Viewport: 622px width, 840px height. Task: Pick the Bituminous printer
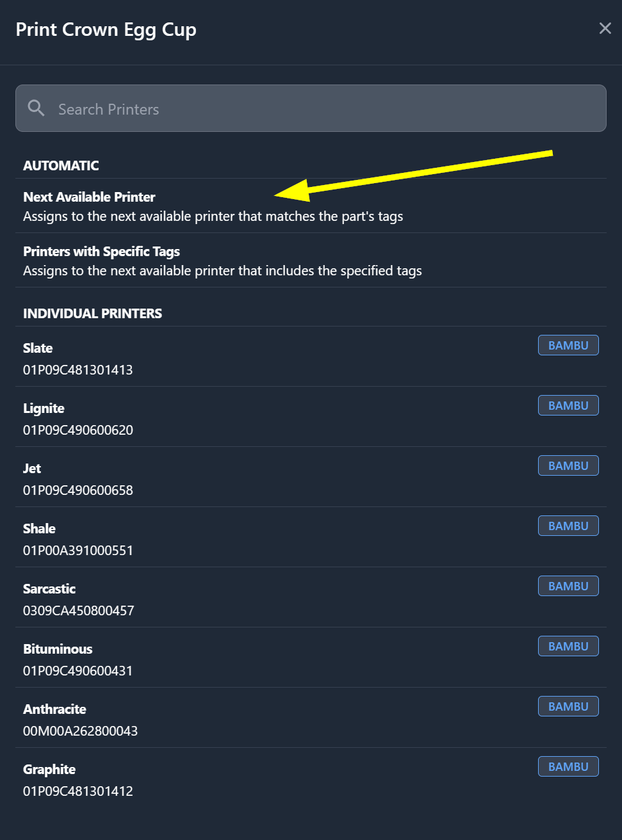[311, 658]
